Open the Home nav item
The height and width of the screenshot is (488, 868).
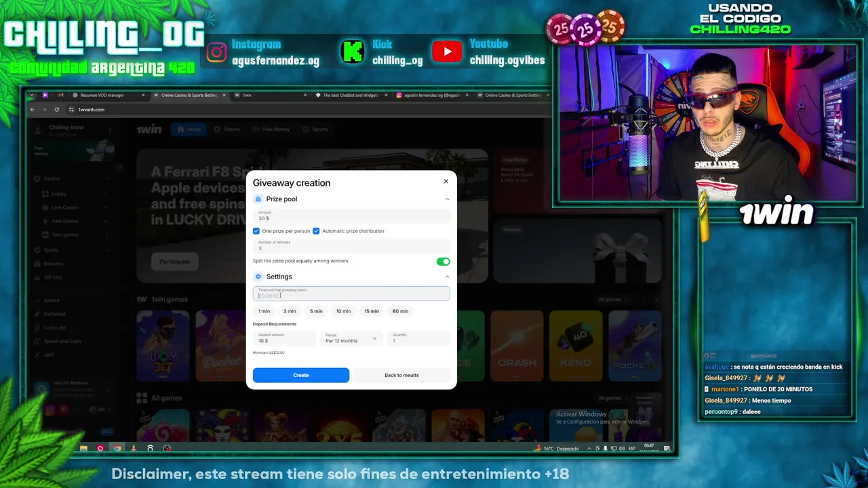189,129
